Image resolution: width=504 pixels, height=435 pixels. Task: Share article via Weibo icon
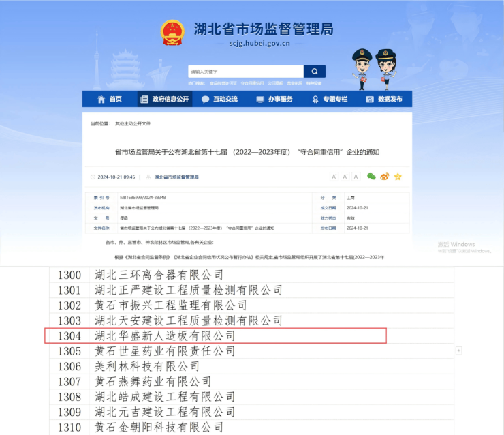384,177
